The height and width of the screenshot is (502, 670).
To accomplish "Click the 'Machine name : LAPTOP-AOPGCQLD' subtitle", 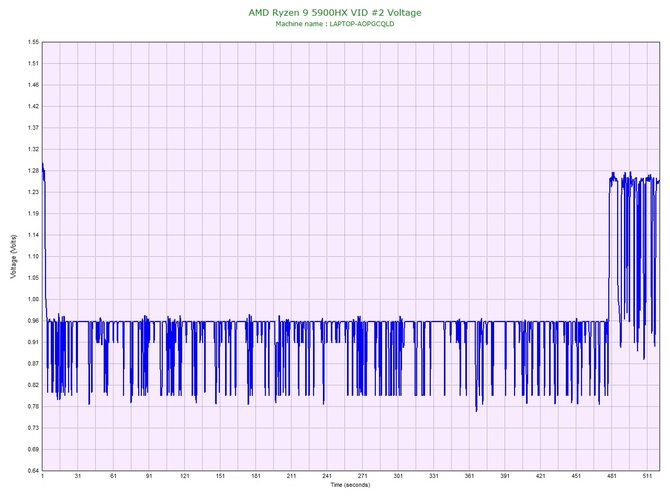I will (335, 24).
